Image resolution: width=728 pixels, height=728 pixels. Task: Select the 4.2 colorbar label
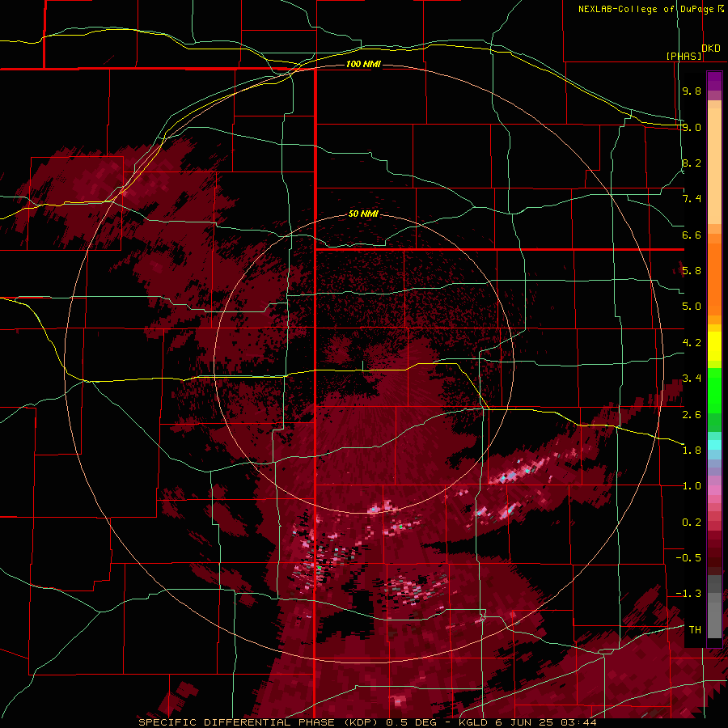point(692,343)
